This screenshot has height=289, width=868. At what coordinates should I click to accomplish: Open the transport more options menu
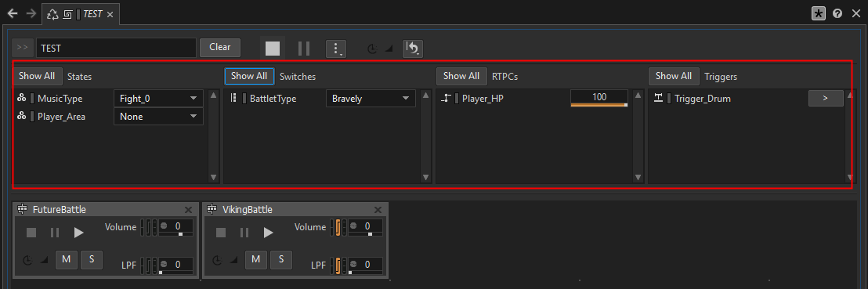pyautogui.click(x=336, y=49)
